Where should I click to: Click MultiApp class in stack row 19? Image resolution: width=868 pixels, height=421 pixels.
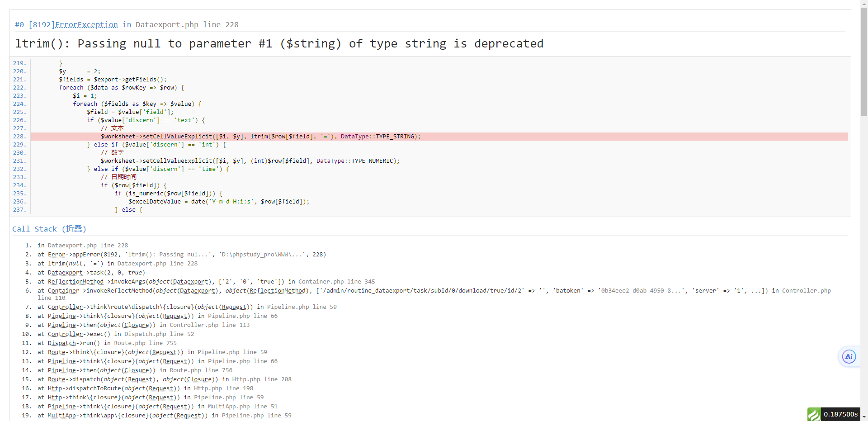[61, 416]
